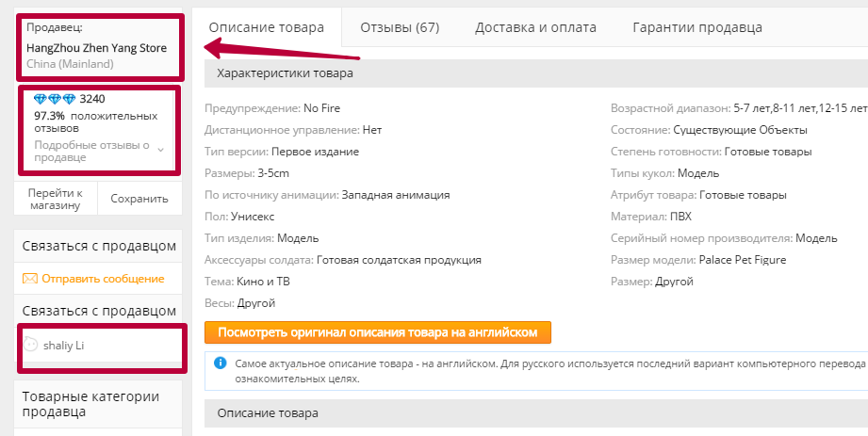This screenshot has width=868, height=436.
Task: Click the Характеристики товара section header
Action: click(286, 73)
